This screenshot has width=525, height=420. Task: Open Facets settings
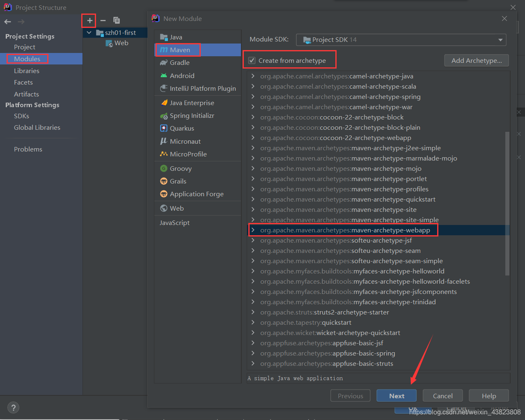23,82
